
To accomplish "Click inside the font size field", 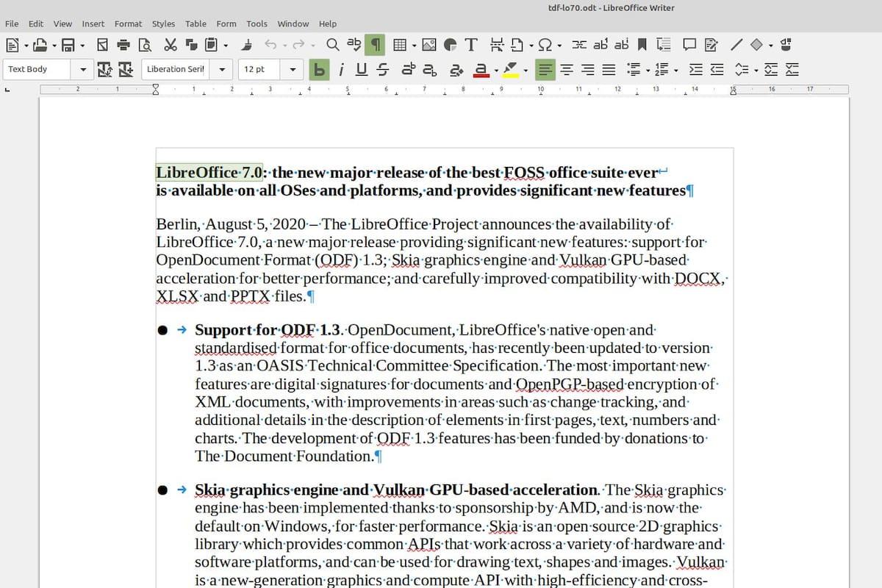I will (x=260, y=70).
